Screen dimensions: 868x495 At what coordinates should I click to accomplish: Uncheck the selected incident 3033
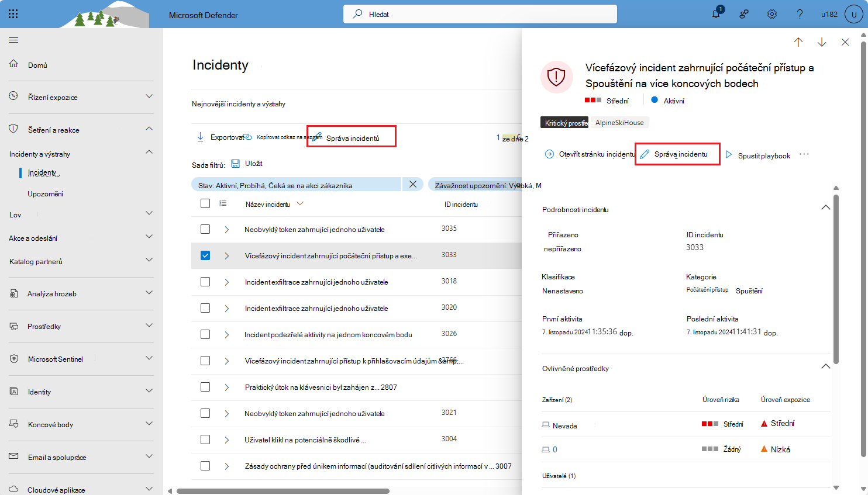point(205,255)
